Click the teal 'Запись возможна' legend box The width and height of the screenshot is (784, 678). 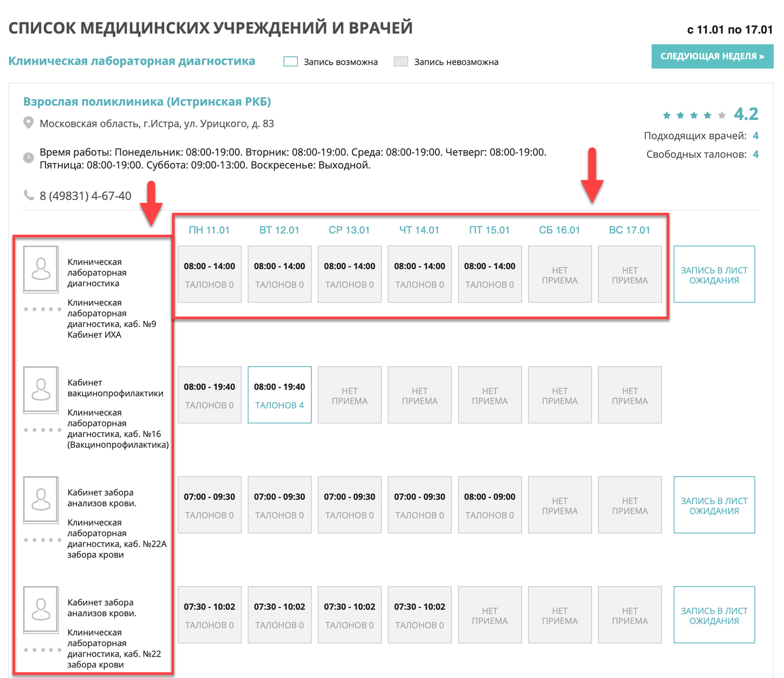pos(290,62)
